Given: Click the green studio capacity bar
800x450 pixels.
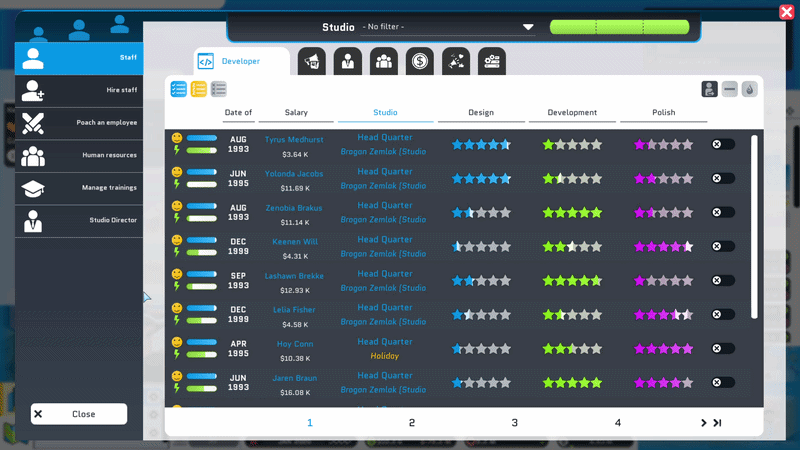Looking at the screenshot, I should (x=619, y=27).
